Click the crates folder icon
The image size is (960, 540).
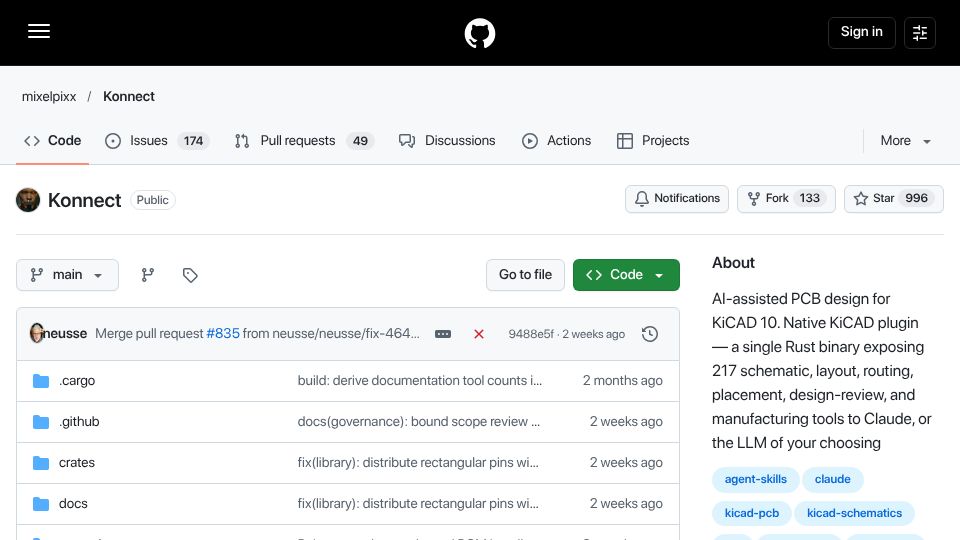[40, 463]
